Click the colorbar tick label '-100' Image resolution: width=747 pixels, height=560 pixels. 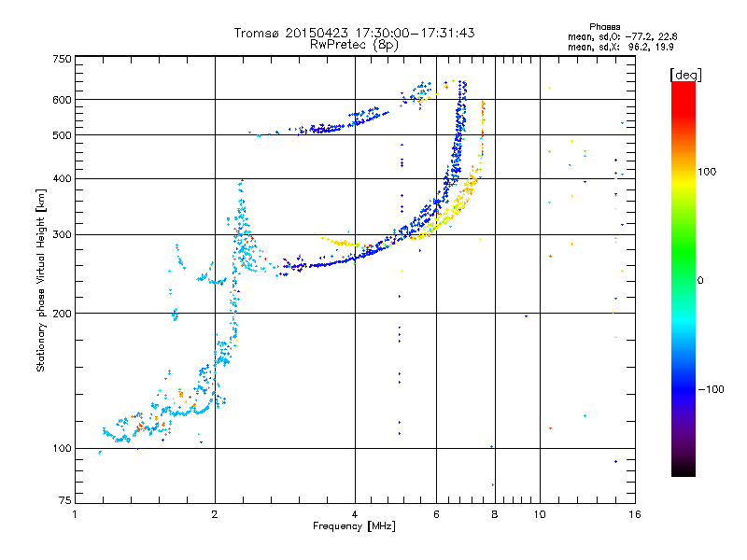tap(712, 389)
